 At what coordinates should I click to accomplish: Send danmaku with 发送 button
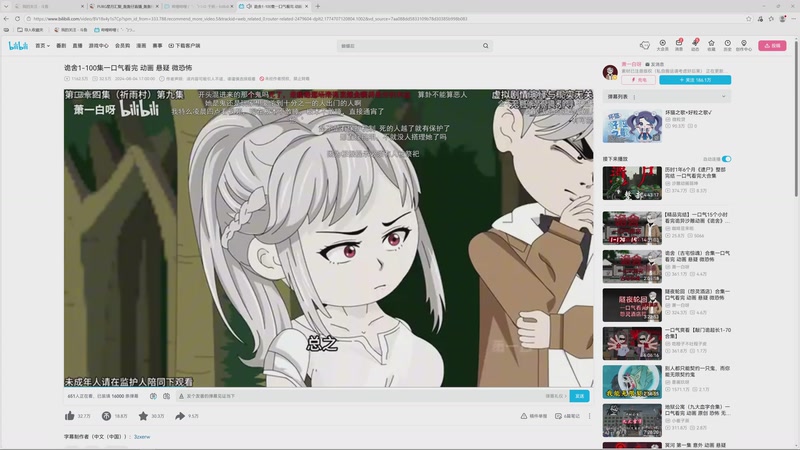[580, 396]
